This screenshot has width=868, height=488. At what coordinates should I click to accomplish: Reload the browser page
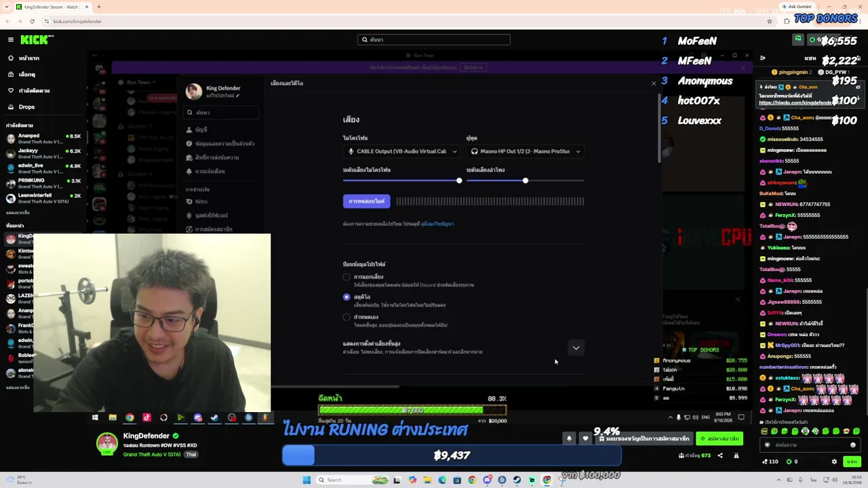click(32, 21)
